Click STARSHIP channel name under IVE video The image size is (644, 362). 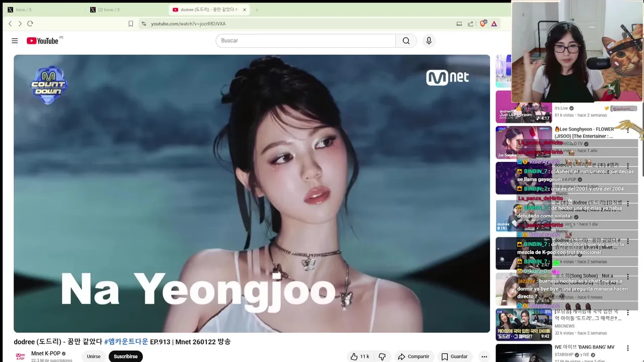pos(564,355)
